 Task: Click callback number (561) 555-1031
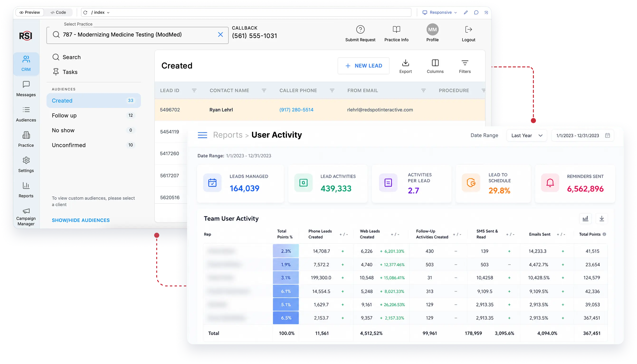pos(254,36)
